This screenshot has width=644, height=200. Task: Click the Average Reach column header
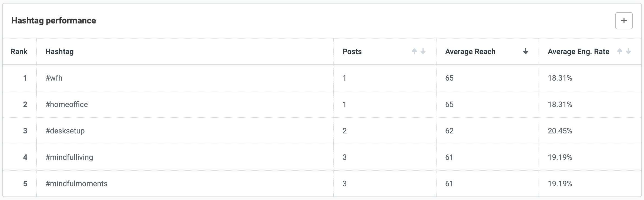(x=470, y=51)
